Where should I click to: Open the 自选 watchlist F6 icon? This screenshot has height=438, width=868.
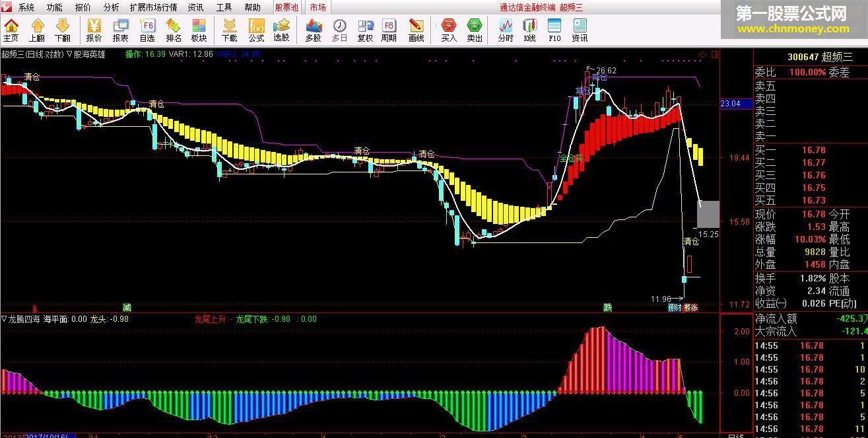coord(147,30)
